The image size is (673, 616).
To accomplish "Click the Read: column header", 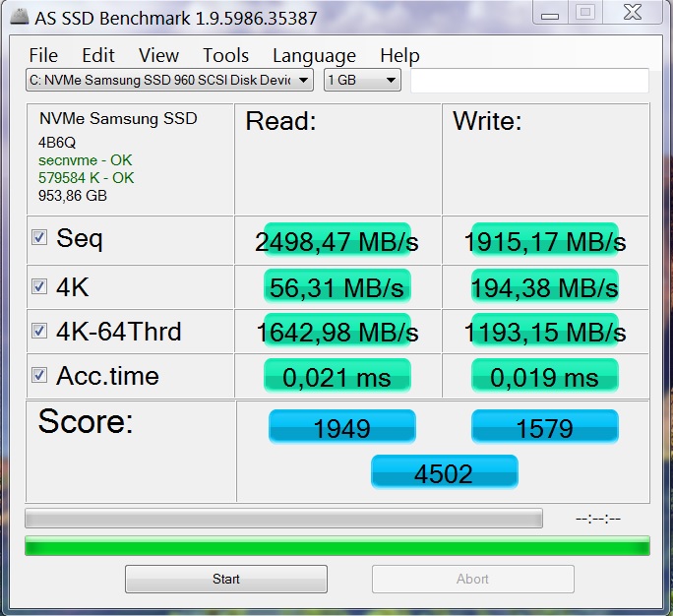I will pyautogui.click(x=280, y=121).
